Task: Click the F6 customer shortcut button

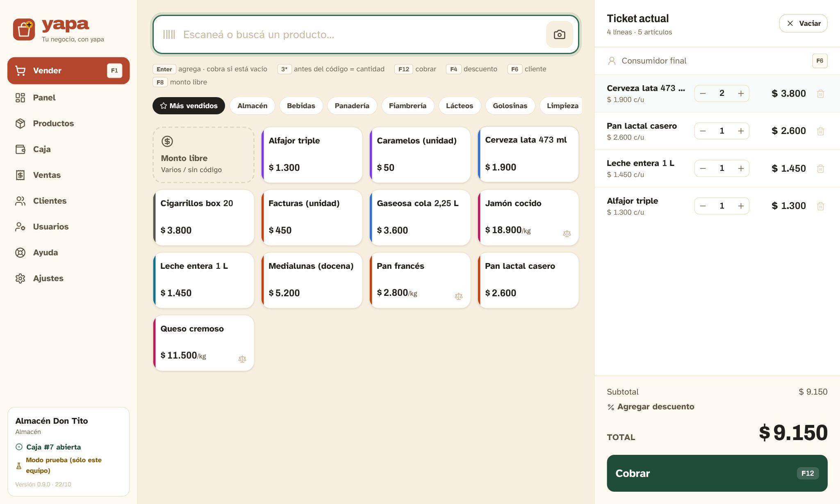Action: [820, 61]
